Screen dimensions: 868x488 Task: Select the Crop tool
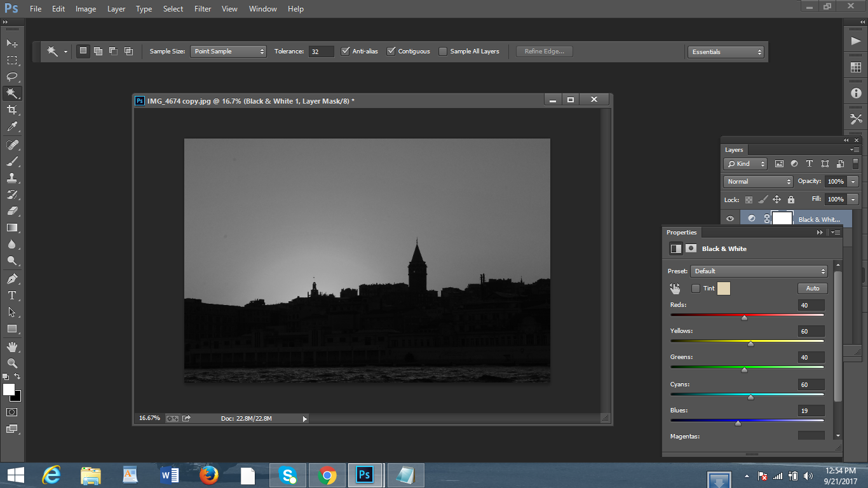click(x=12, y=110)
